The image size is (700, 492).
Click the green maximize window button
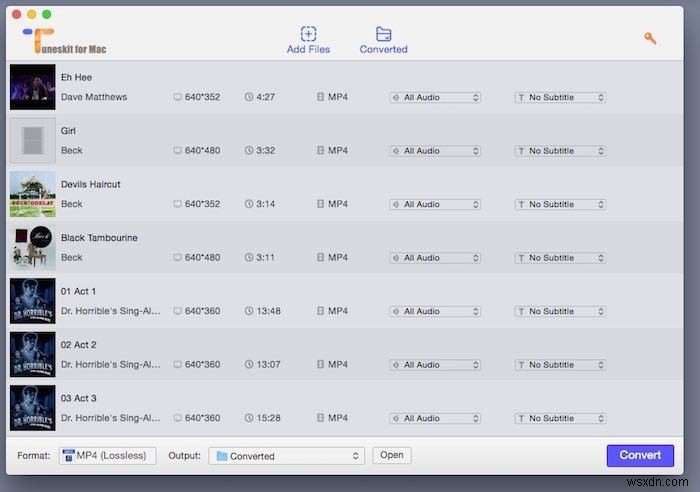tap(46, 14)
